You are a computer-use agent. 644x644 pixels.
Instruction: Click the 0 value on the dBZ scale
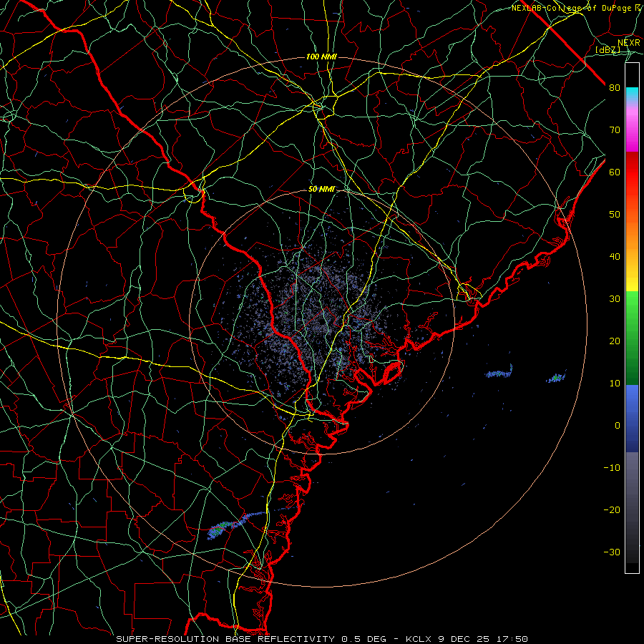pyautogui.click(x=618, y=426)
